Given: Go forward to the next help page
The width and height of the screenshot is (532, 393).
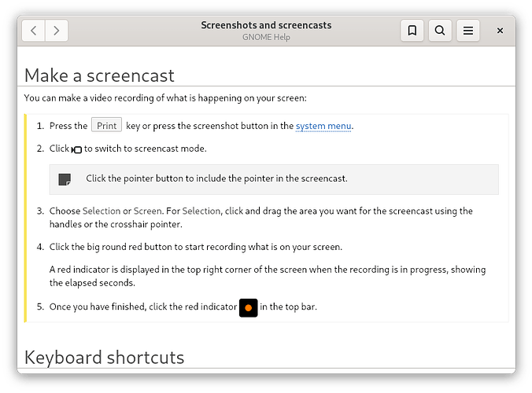Looking at the screenshot, I should point(56,31).
